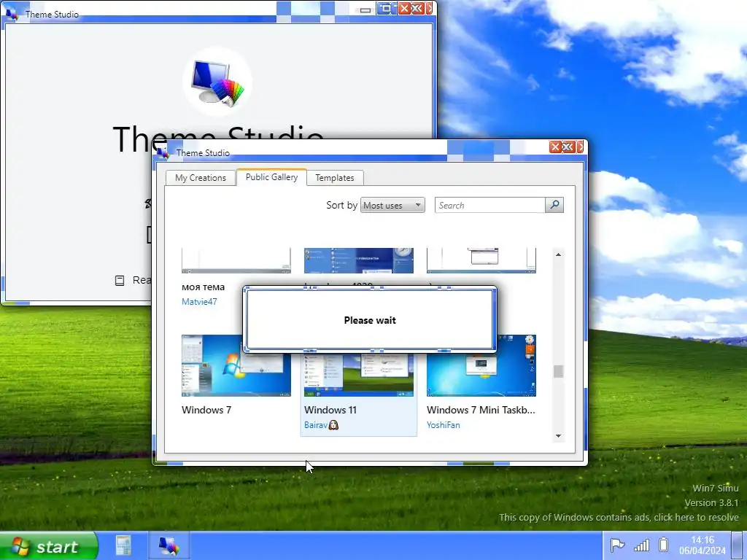Click the back Theme Studio title bar icon
747x560 pixels.
click(x=12, y=14)
